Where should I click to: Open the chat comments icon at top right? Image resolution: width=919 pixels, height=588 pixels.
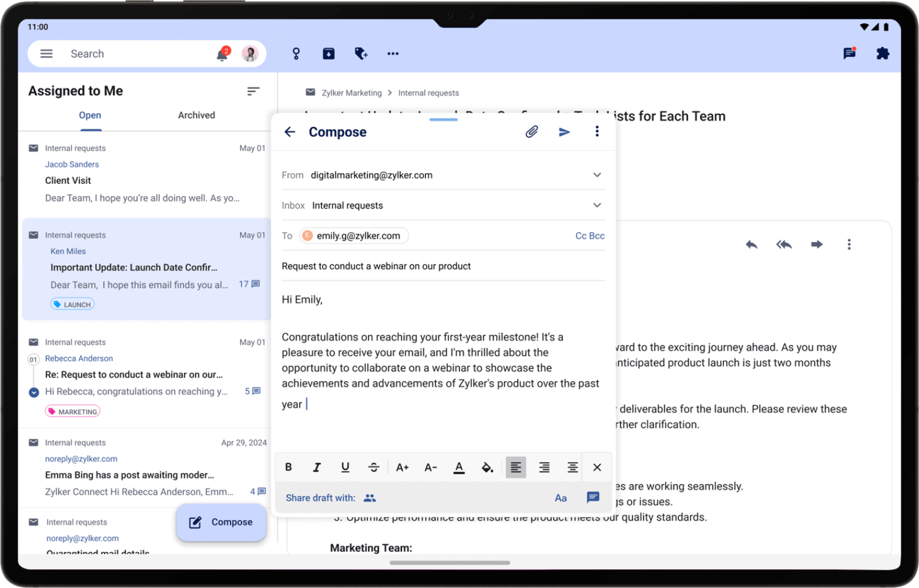click(x=850, y=53)
